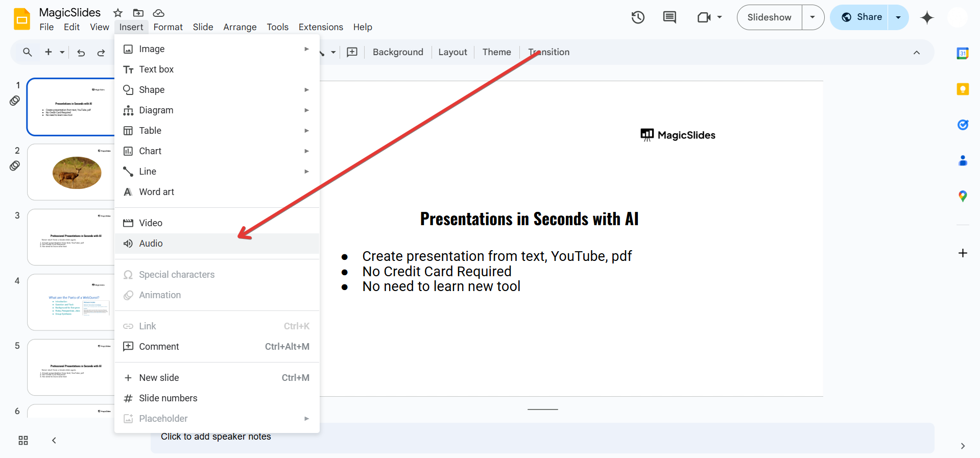Click the camera meeting icon
The height and width of the screenshot is (458, 980).
click(704, 17)
